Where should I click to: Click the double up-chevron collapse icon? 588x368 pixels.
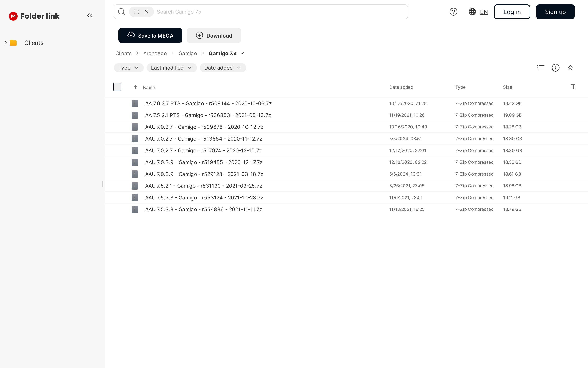point(570,68)
